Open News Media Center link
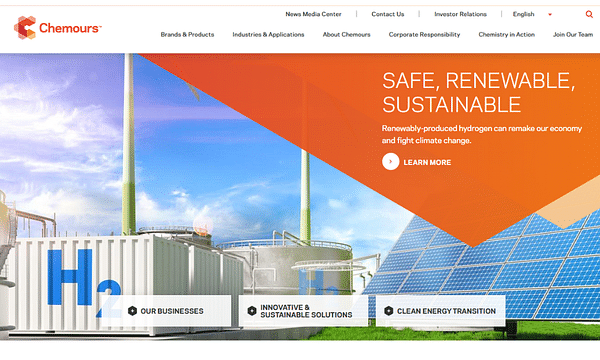The height and width of the screenshot is (360, 600). coord(313,14)
